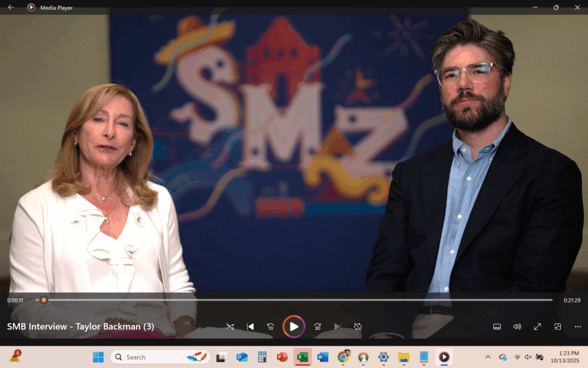Click the seek bar progress track
The height and width of the screenshot is (368, 588).
point(287,300)
